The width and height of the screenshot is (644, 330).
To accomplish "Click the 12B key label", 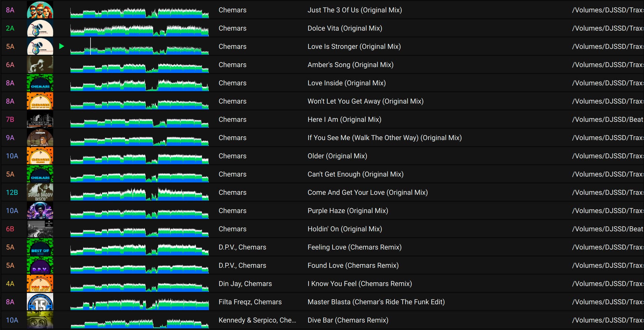I will 12,192.
